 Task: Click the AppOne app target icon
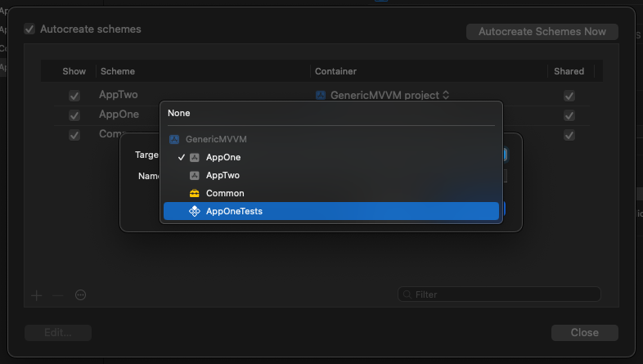[x=195, y=157]
